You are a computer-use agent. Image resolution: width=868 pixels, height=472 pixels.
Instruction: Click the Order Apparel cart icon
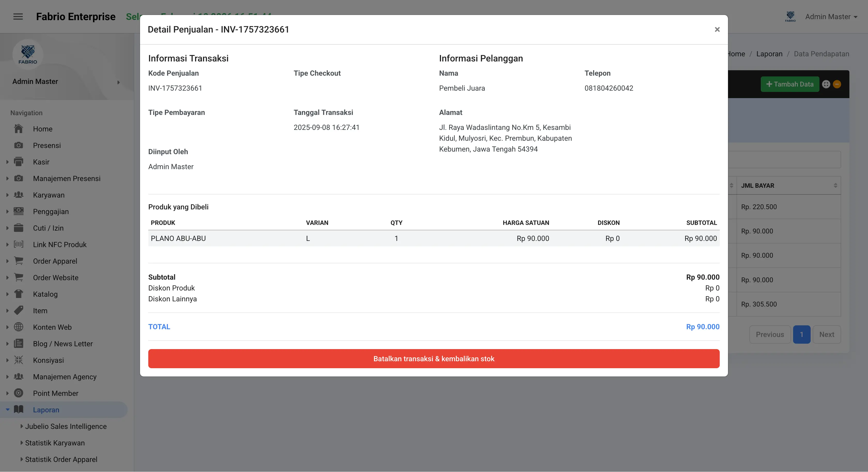click(x=19, y=261)
